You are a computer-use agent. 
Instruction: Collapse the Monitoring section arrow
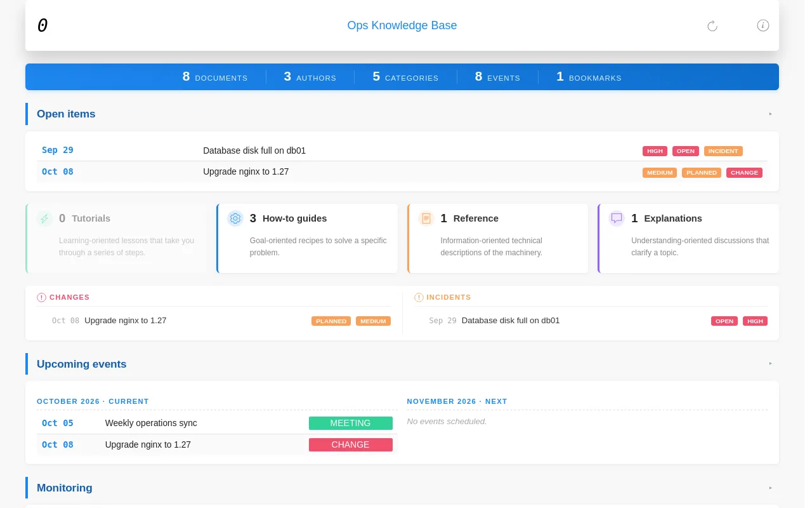[771, 488]
